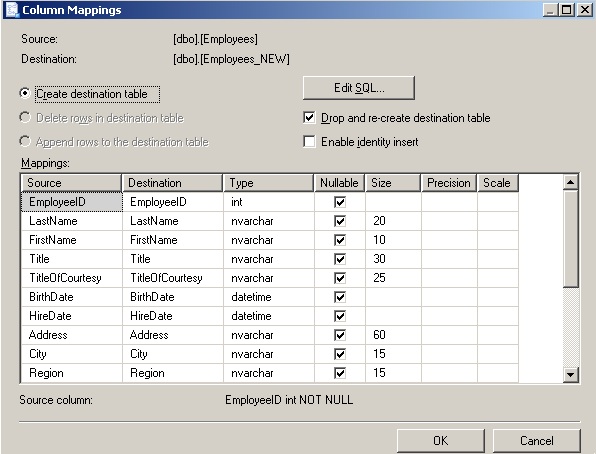Open LastName destination cell dropdown
This screenshot has height=454, width=596.
pos(173,221)
